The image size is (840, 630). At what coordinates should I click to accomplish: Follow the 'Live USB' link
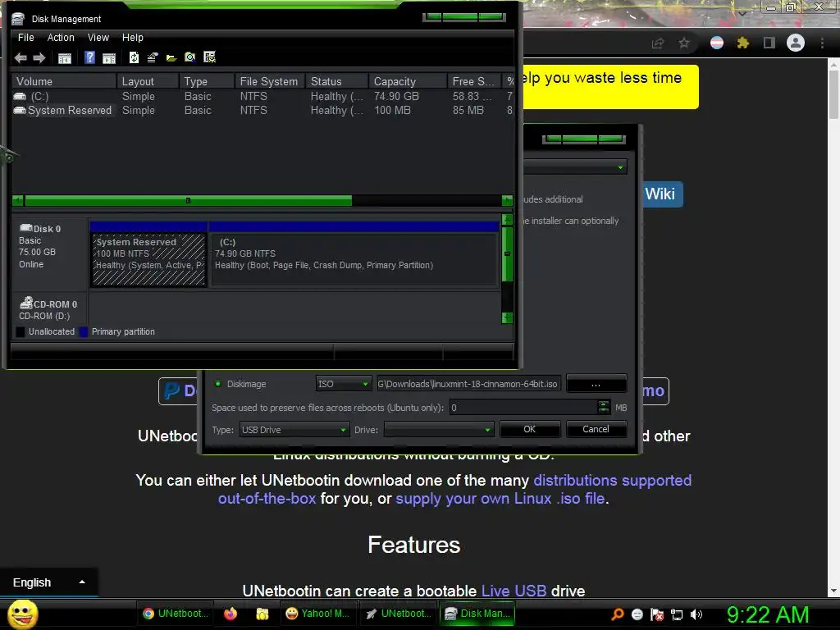(x=514, y=591)
